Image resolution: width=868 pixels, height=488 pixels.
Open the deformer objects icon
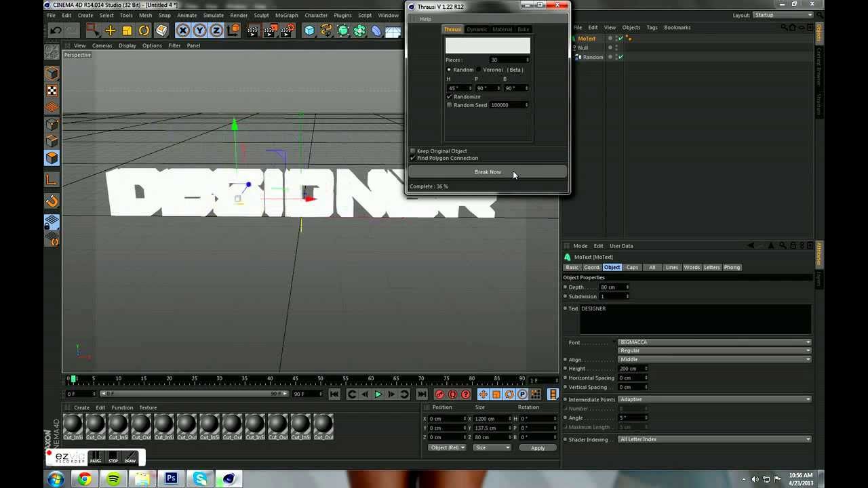pyautogui.click(x=376, y=30)
